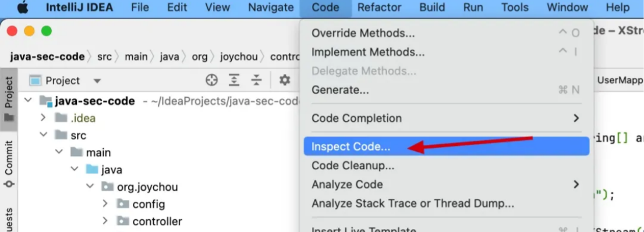Viewport: 644px width, 232px height.
Task: Open the Commit tool window sidebar tab
Action: [9, 164]
